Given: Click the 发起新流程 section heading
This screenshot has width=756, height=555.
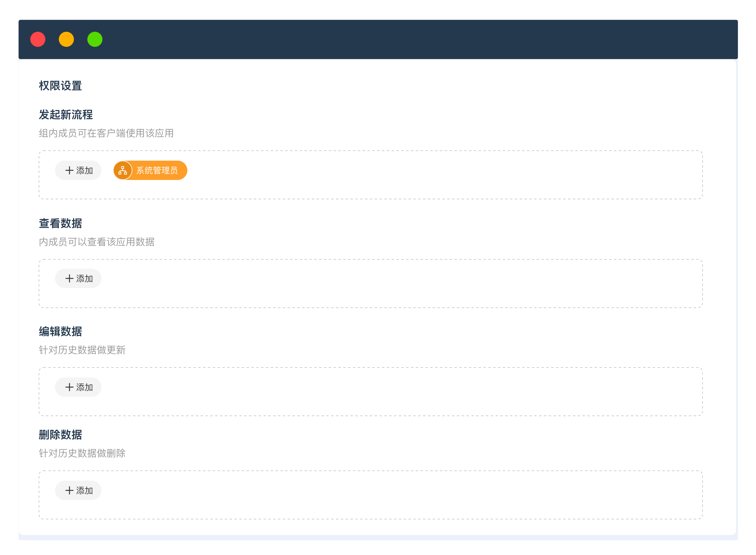Looking at the screenshot, I should 66,114.
